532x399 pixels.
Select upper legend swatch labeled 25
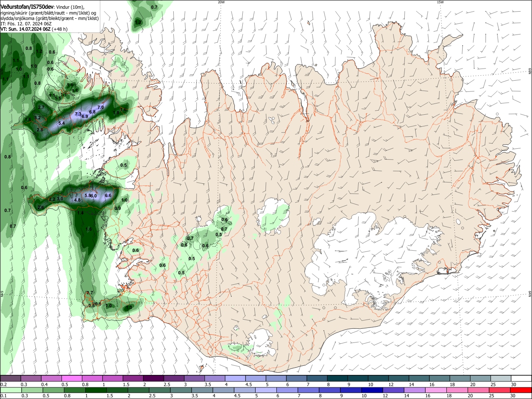pyautogui.click(x=501, y=379)
